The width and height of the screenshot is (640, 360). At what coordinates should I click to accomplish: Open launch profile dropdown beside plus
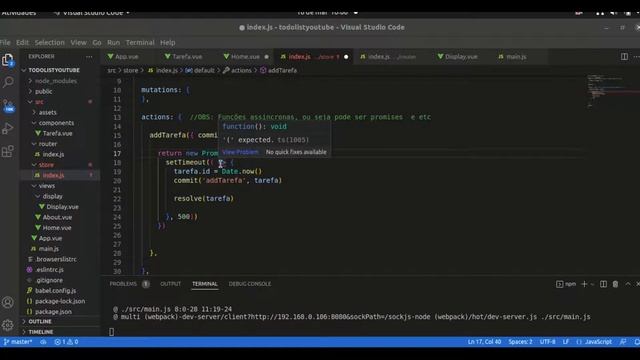(x=592, y=284)
